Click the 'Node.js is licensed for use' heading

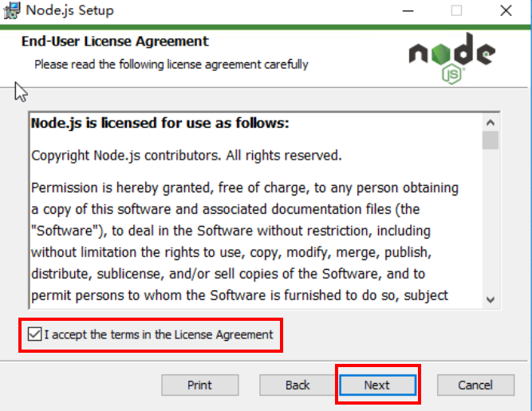tap(160, 123)
